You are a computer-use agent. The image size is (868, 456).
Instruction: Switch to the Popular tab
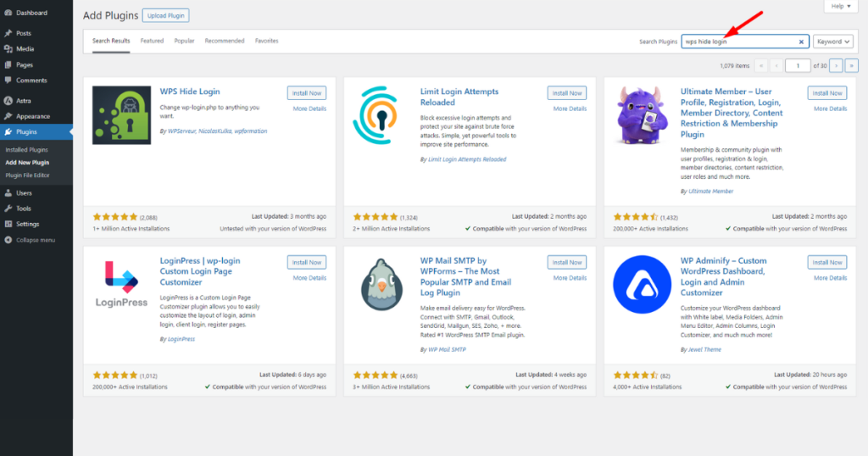click(x=184, y=41)
